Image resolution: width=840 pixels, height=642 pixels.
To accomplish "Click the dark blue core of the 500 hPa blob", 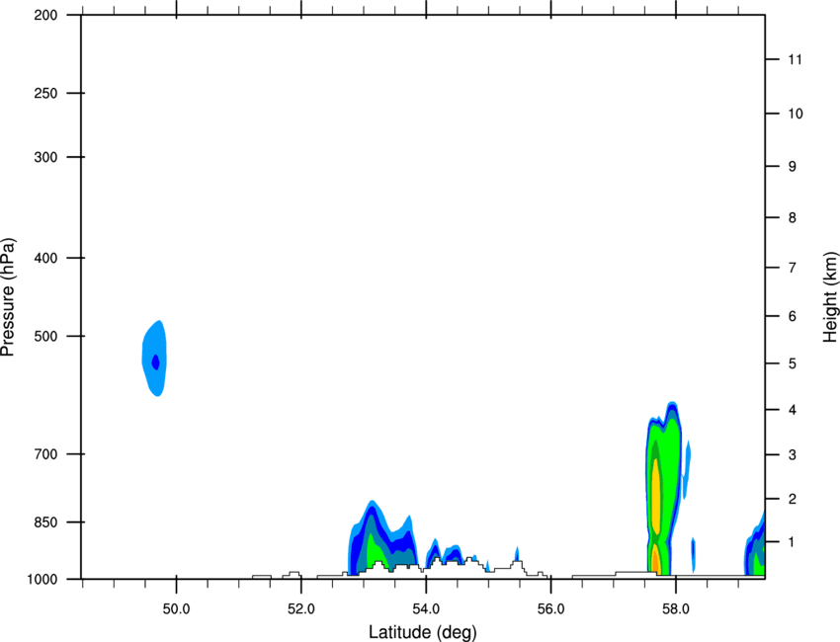I will pyautogui.click(x=155, y=361).
